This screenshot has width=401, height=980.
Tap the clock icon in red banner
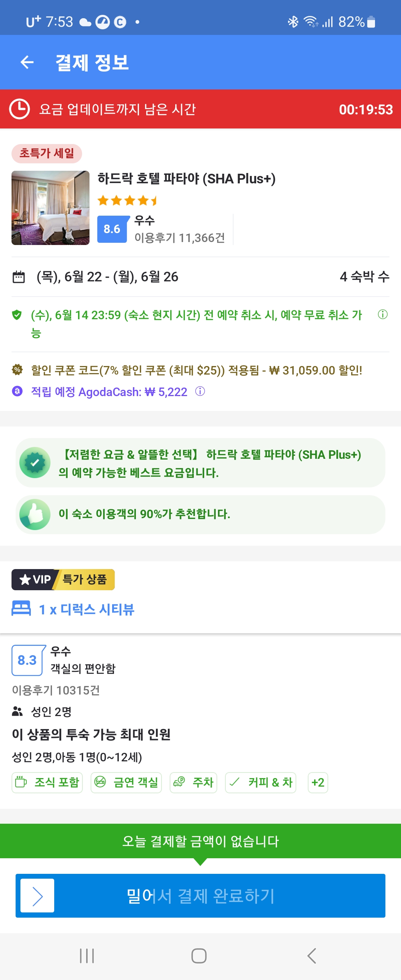19,109
